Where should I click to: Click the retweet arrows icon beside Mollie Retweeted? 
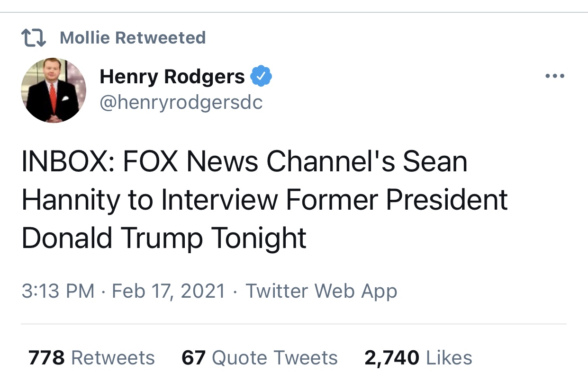point(34,38)
